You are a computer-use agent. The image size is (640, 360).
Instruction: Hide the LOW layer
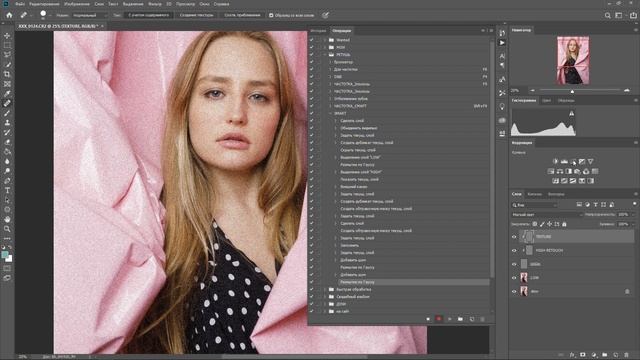click(x=514, y=278)
